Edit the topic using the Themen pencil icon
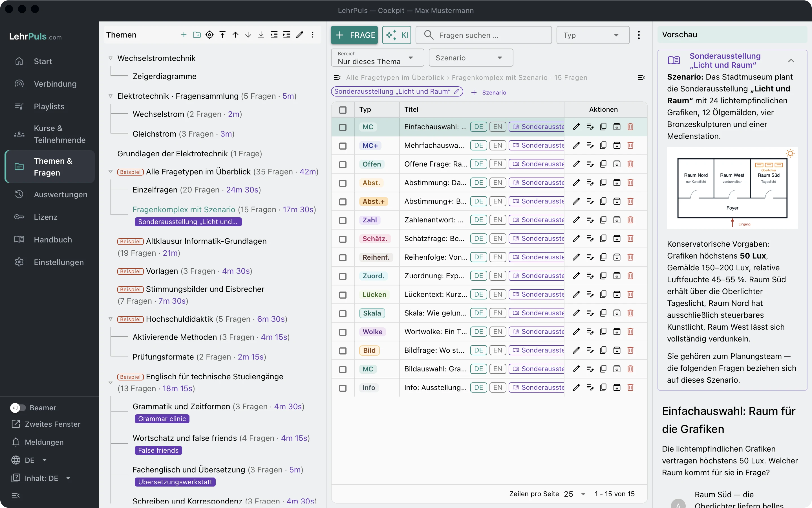Viewport: 812px width, 508px height. (x=300, y=35)
